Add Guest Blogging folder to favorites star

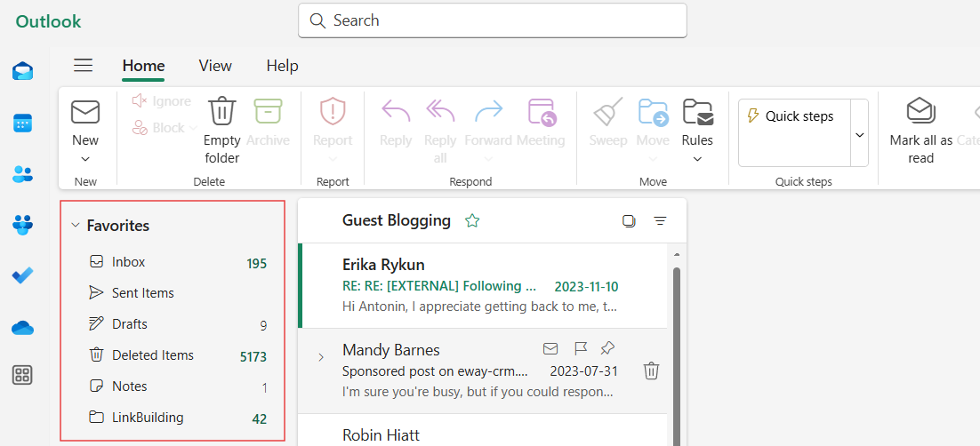pyautogui.click(x=472, y=220)
